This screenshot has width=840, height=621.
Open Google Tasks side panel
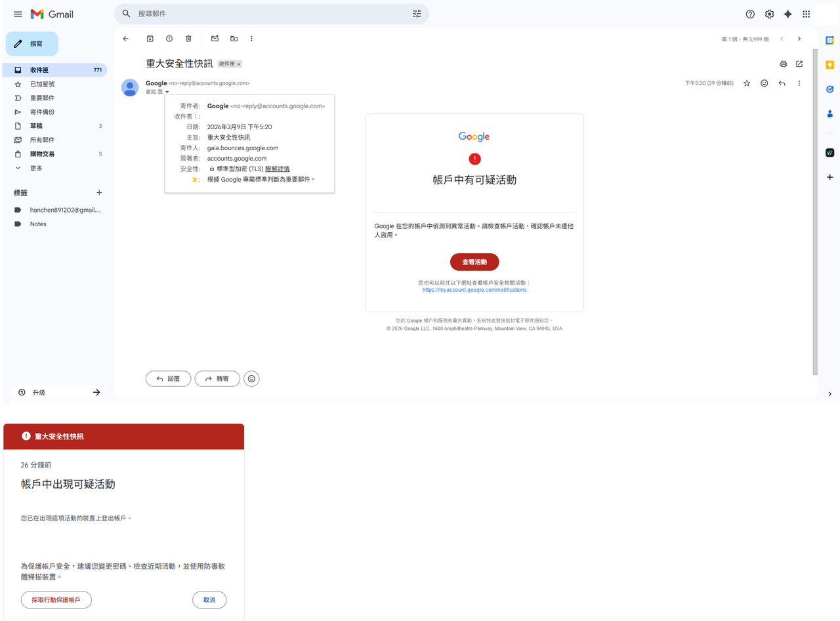829,89
